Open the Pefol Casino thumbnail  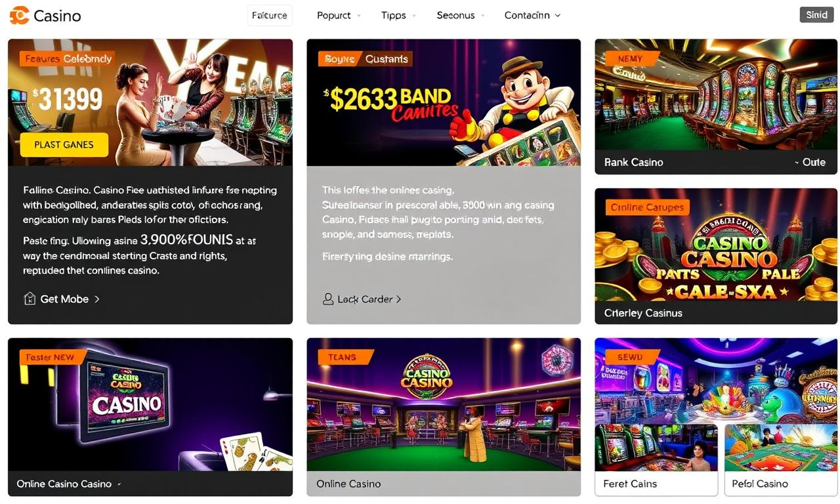click(x=781, y=459)
